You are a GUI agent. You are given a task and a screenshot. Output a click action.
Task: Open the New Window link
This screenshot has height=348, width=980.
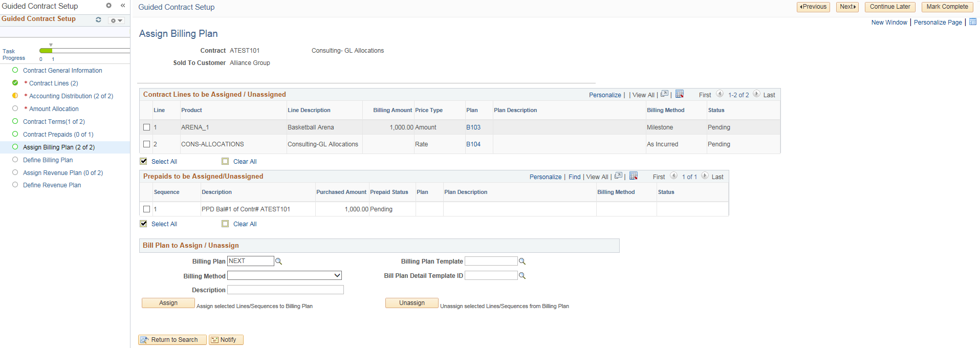[x=889, y=23]
